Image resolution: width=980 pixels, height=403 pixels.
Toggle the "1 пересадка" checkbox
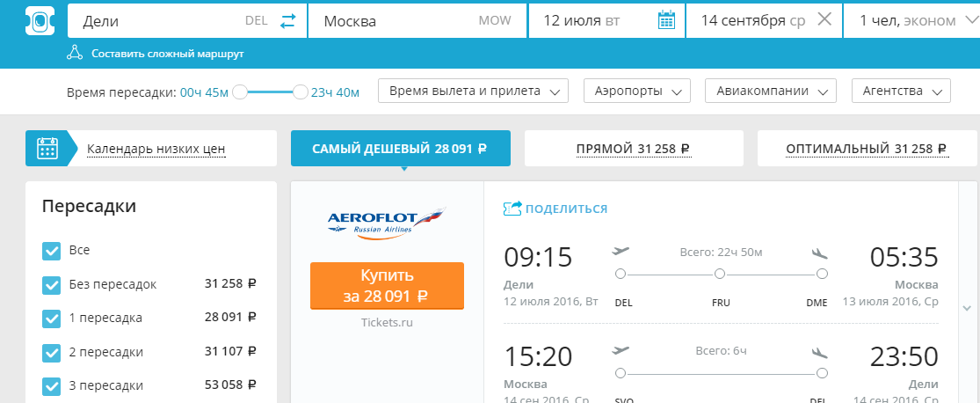coord(52,319)
